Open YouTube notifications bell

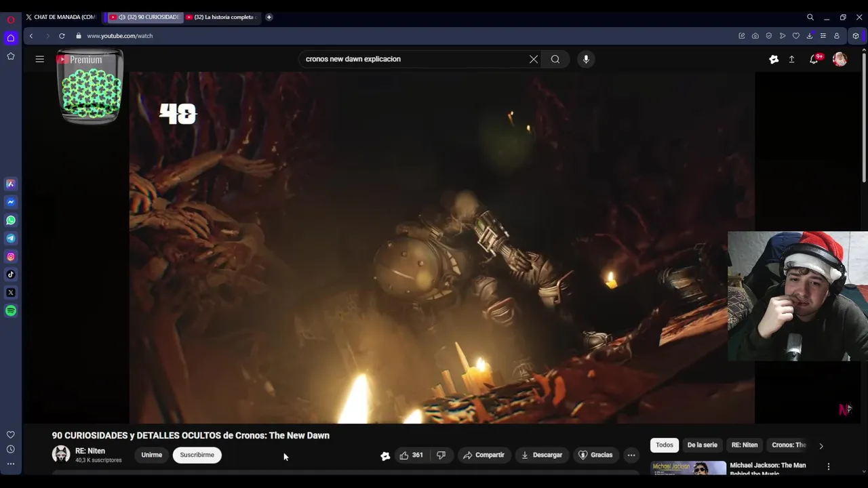click(x=814, y=60)
